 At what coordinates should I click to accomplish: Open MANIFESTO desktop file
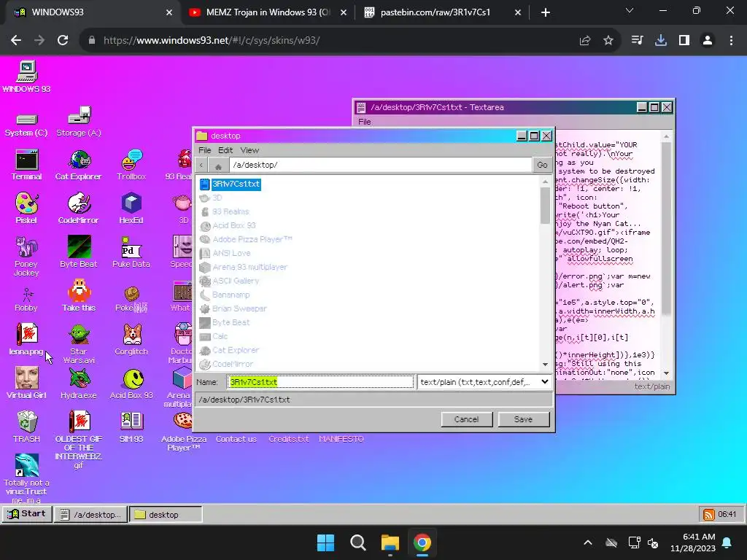pos(341,438)
